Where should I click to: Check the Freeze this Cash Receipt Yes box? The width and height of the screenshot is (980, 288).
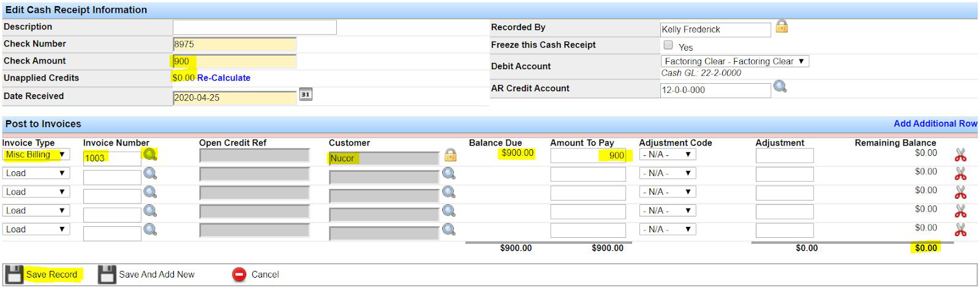pos(668,45)
